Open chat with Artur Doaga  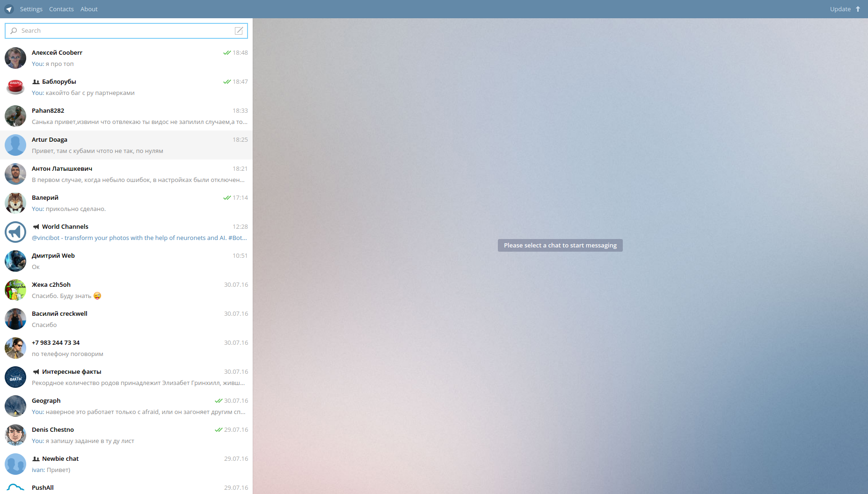[126, 145]
